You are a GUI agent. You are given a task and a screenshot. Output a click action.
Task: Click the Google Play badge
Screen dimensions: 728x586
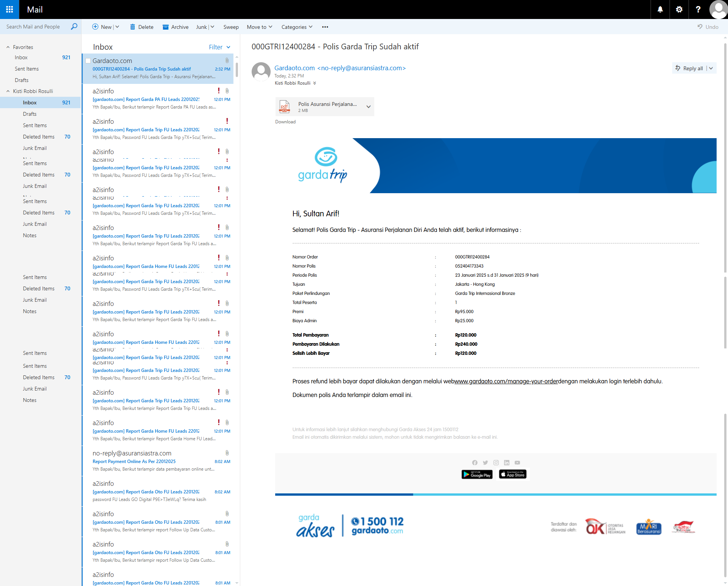(477, 474)
